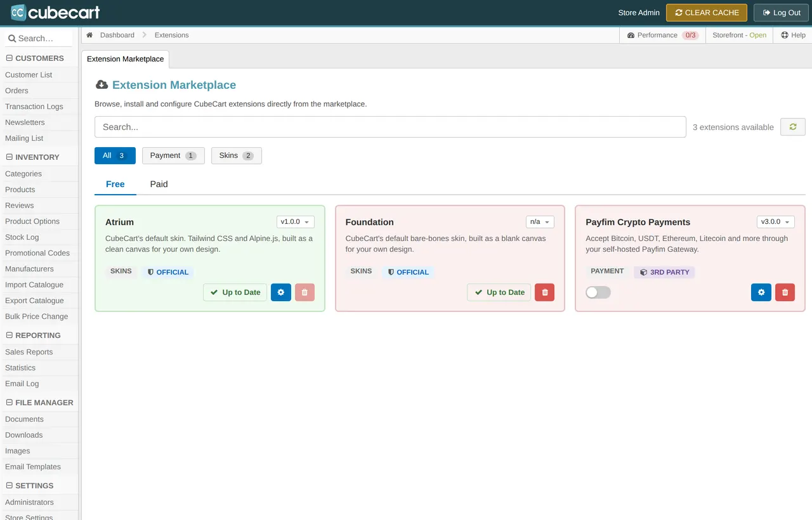Open Payfim Crypto Payments settings gear
Image resolution: width=812 pixels, height=520 pixels.
(761, 292)
